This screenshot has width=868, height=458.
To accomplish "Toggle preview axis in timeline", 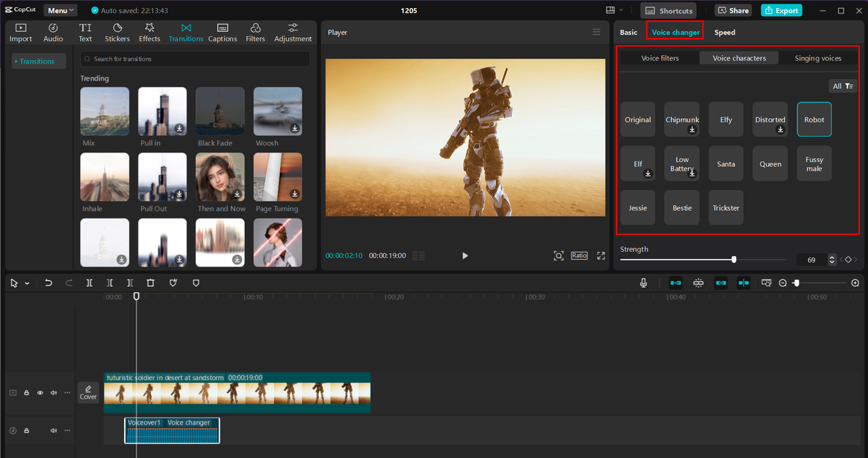I will 744,283.
